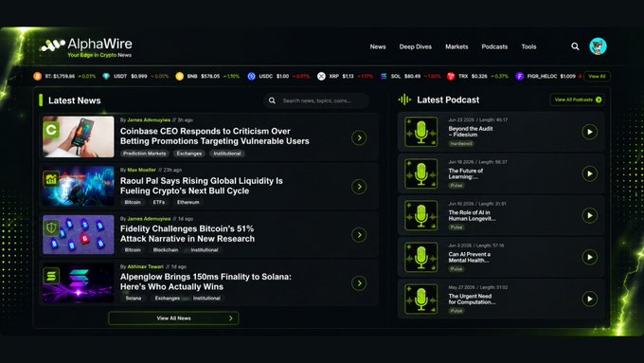Click the XRP ticker icon

(x=321, y=76)
